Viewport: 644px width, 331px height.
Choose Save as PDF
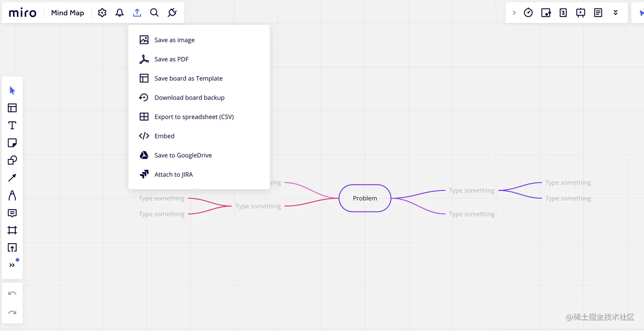[x=172, y=59]
